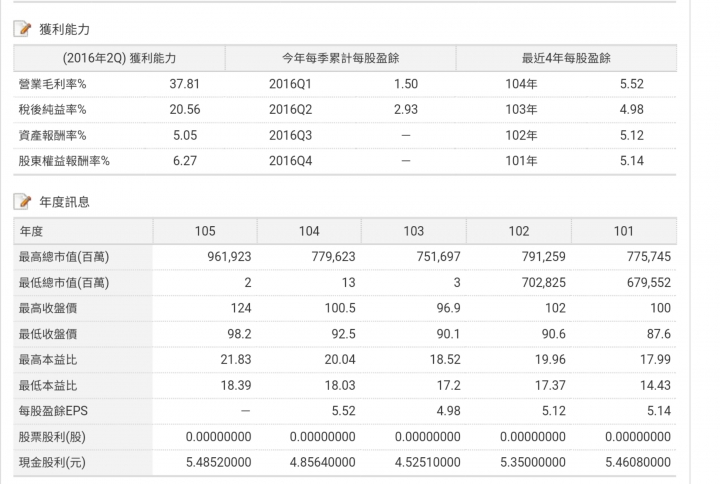The width and height of the screenshot is (720, 484).
Task: Click the 104 year column header
Action: pyautogui.click(x=309, y=231)
